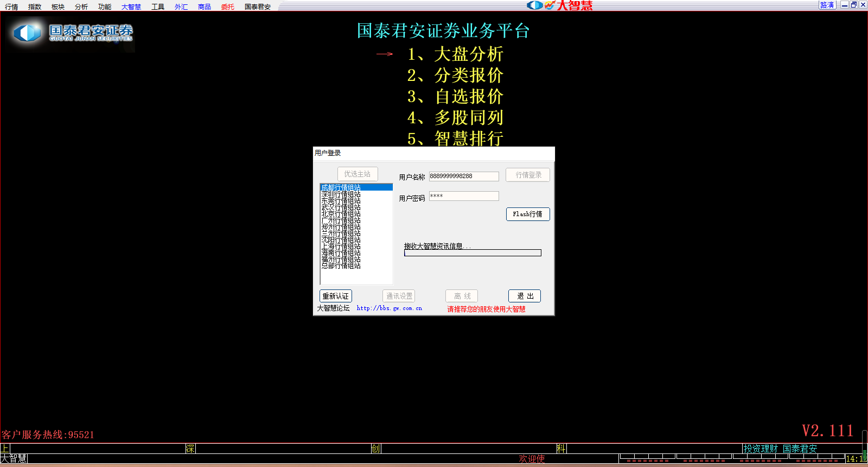
Task: Select 深圳行情组站 in the server list
Action: point(341,194)
